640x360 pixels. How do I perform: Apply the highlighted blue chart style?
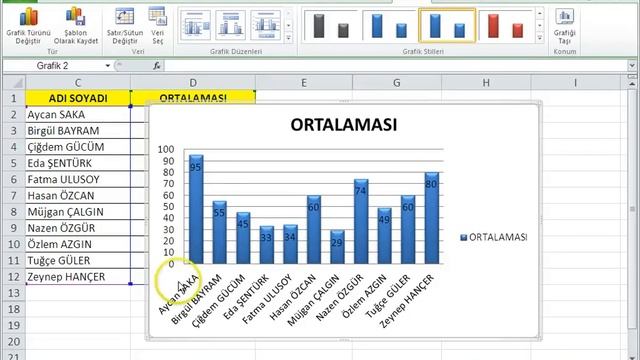click(447, 26)
